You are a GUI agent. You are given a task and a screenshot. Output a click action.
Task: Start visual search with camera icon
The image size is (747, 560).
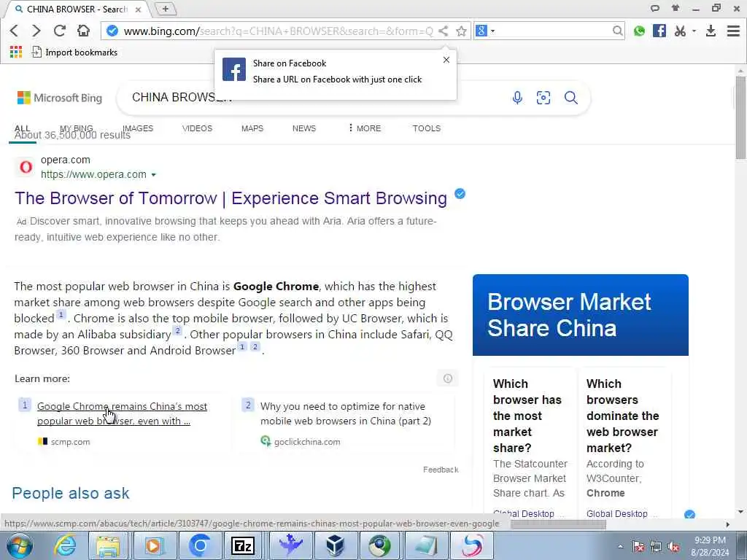pyautogui.click(x=543, y=98)
